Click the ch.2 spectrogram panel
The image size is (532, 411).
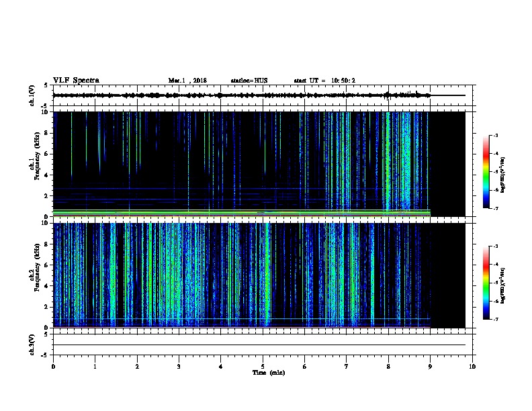click(259, 275)
